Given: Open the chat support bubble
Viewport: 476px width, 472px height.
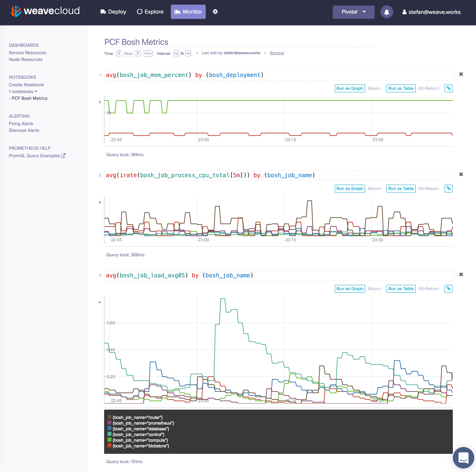Looking at the screenshot, I should [463, 457].
